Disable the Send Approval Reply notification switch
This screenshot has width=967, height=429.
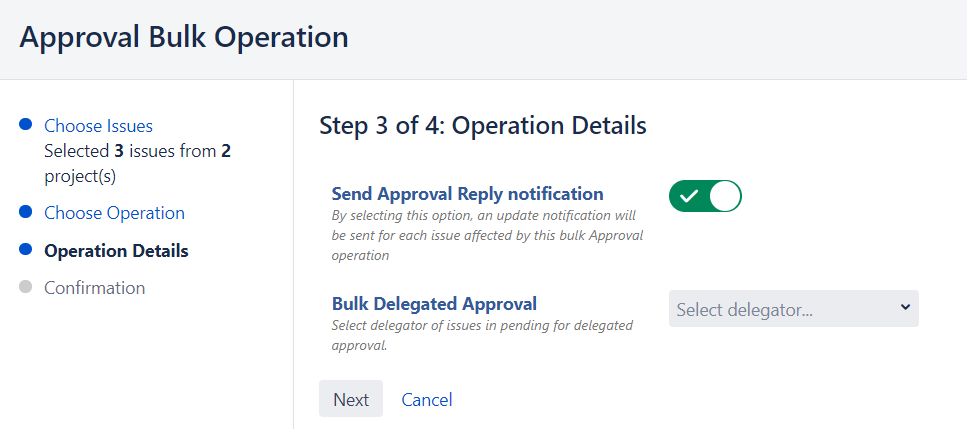705,196
